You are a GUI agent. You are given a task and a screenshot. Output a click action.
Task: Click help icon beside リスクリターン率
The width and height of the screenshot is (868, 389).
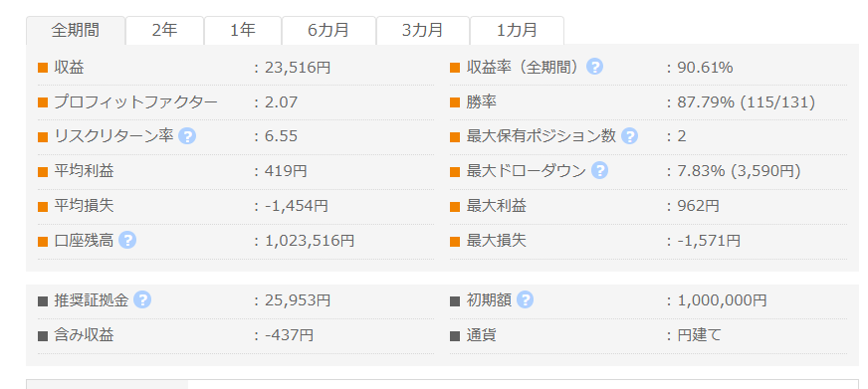[187, 136]
